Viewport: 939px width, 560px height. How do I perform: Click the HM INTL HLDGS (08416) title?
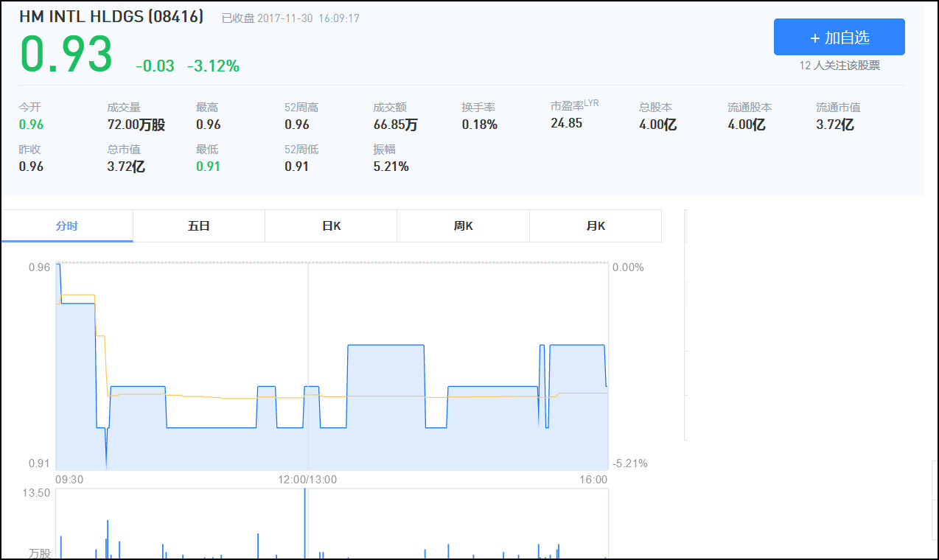pos(111,17)
